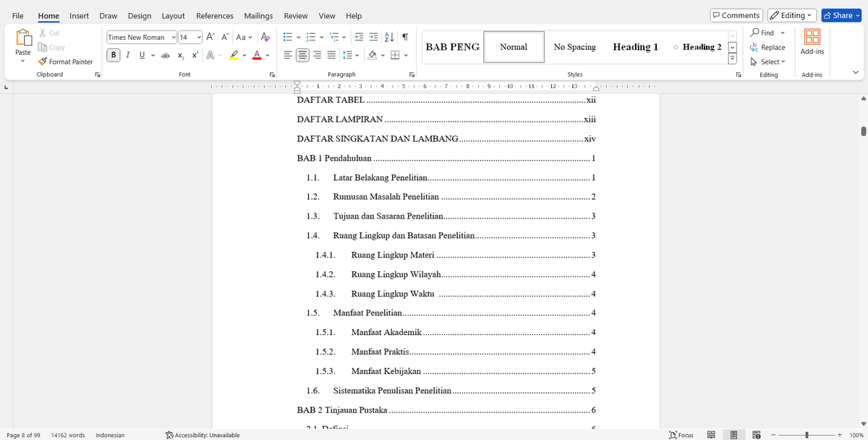This screenshot has height=440, width=868.
Task: Open the Paste options arrow
Action: click(x=23, y=62)
